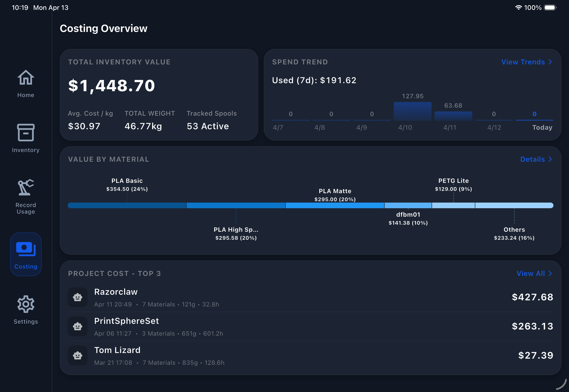This screenshot has height=392, width=569.
Task: Tap the Razorclaw project robot icon
Action: point(77,297)
